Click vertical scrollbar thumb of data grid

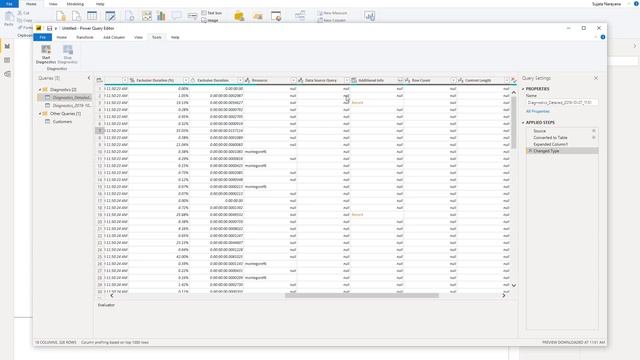pos(514,122)
